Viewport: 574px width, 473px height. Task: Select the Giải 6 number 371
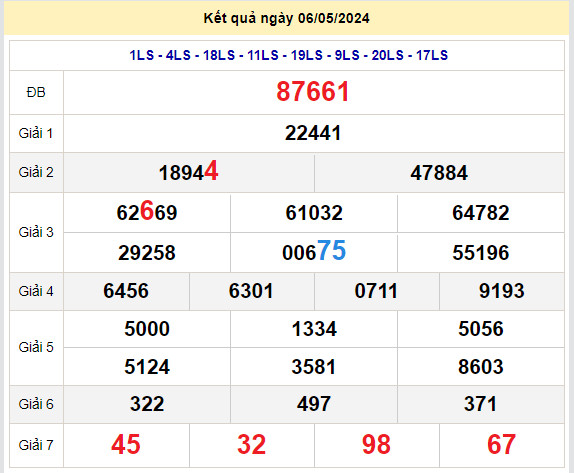point(481,404)
